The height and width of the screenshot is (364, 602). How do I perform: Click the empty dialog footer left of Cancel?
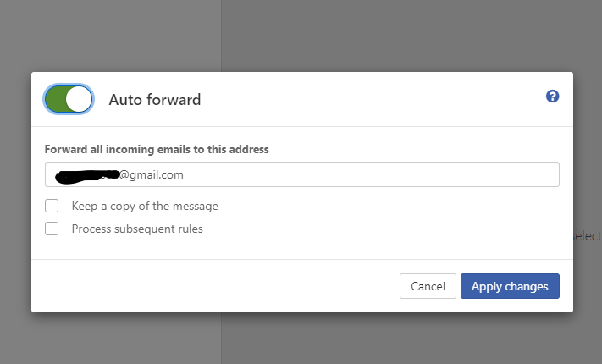(215, 286)
